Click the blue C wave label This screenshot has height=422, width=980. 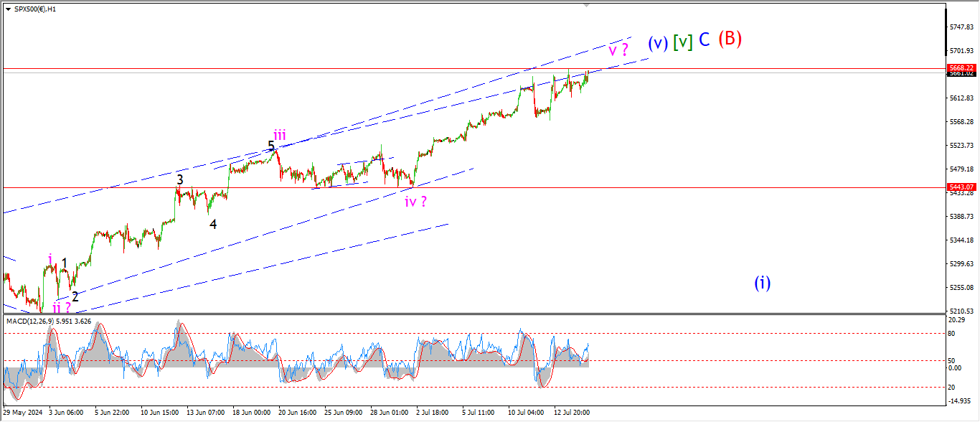[x=705, y=40]
